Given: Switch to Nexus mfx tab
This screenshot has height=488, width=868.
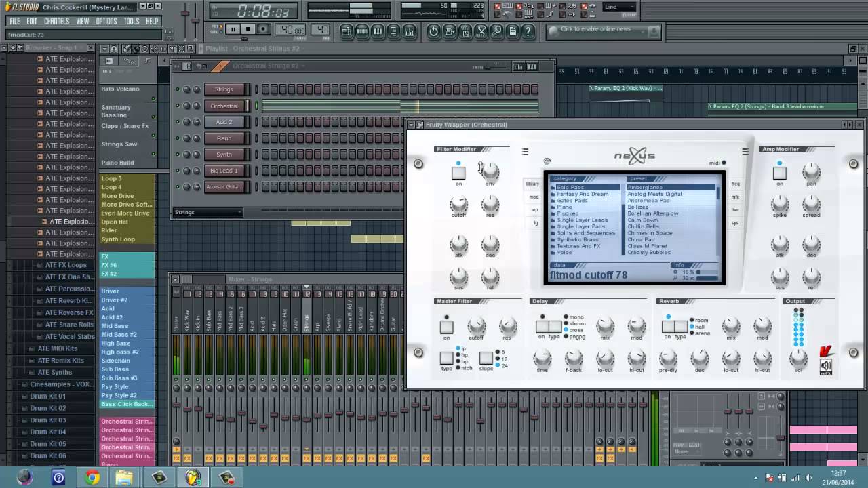Looking at the screenshot, I should [x=735, y=197].
